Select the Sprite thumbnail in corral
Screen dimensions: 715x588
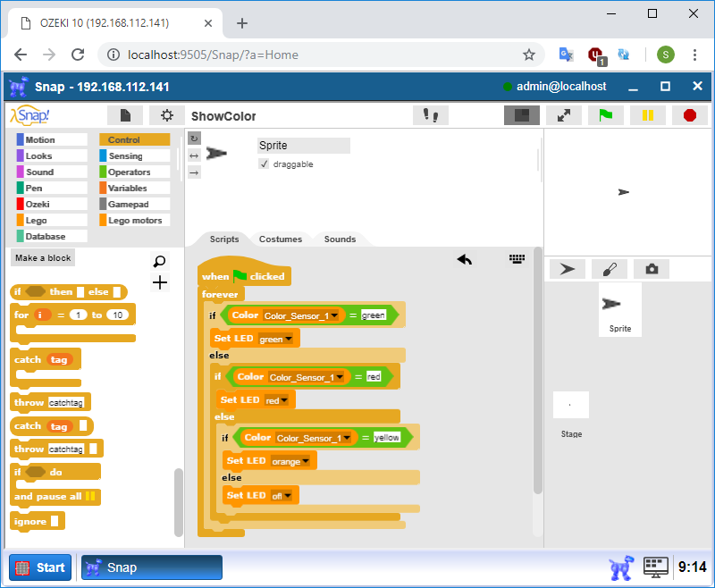click(x=619, y=309)
